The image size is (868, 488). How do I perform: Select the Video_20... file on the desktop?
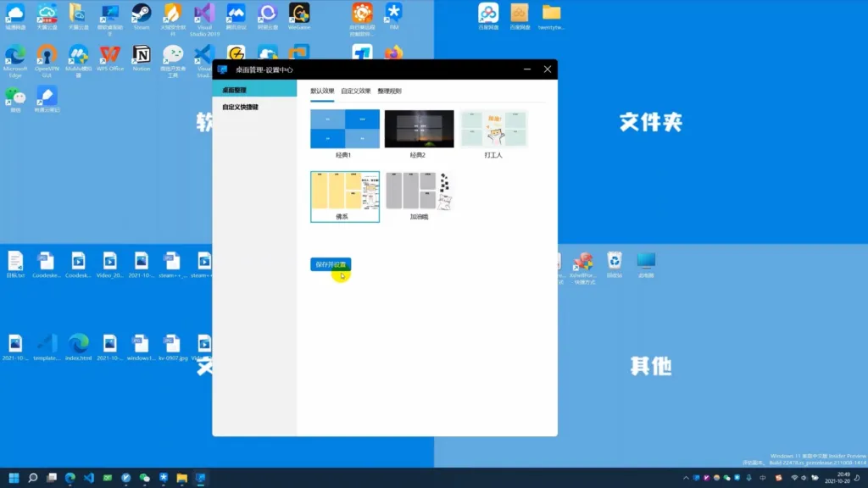(x=109, y=264)
